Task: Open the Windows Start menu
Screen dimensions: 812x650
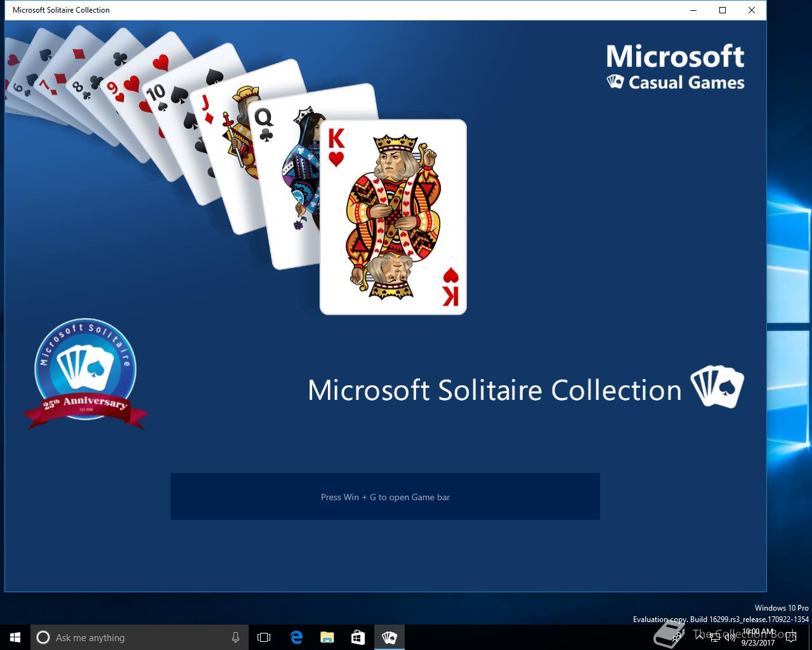Action: (x=15, y=637)
